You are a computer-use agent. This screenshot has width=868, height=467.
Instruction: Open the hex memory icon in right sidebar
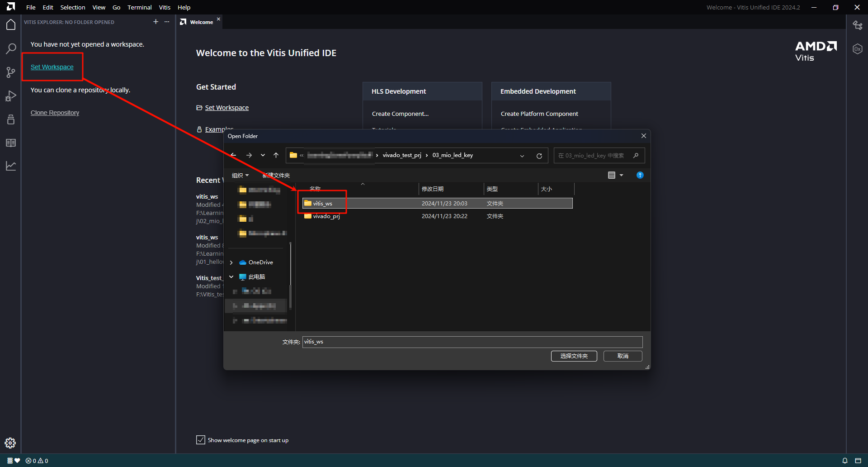[858, 49]
